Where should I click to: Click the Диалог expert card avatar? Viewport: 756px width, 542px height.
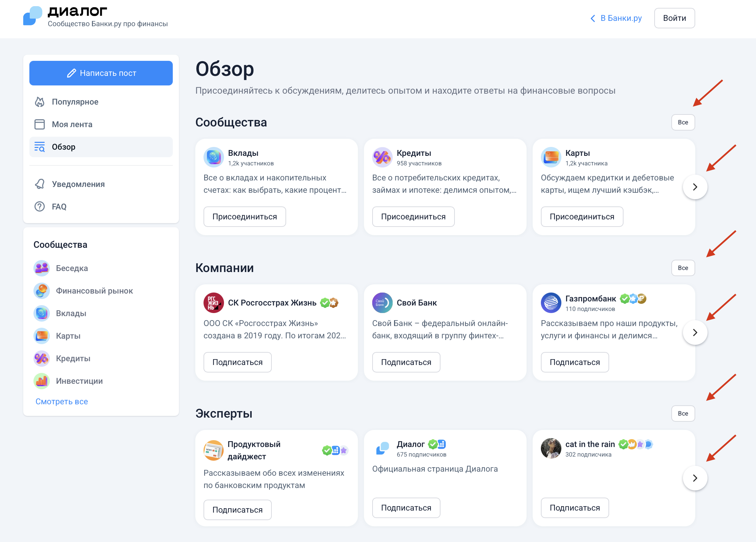point(382,448)
